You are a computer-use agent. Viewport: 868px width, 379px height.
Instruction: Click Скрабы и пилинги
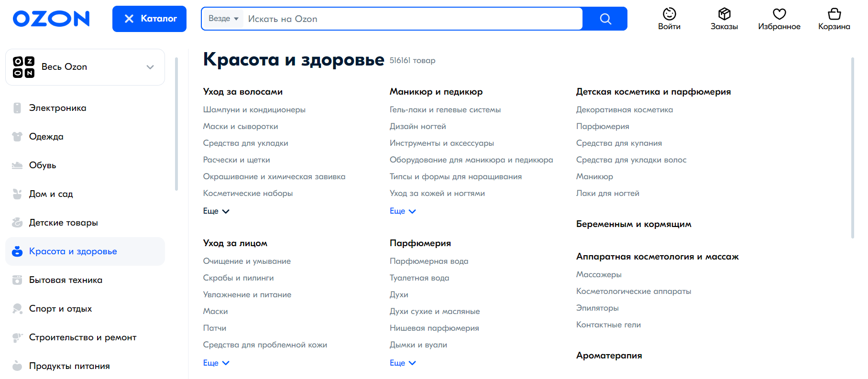(239, 278)
